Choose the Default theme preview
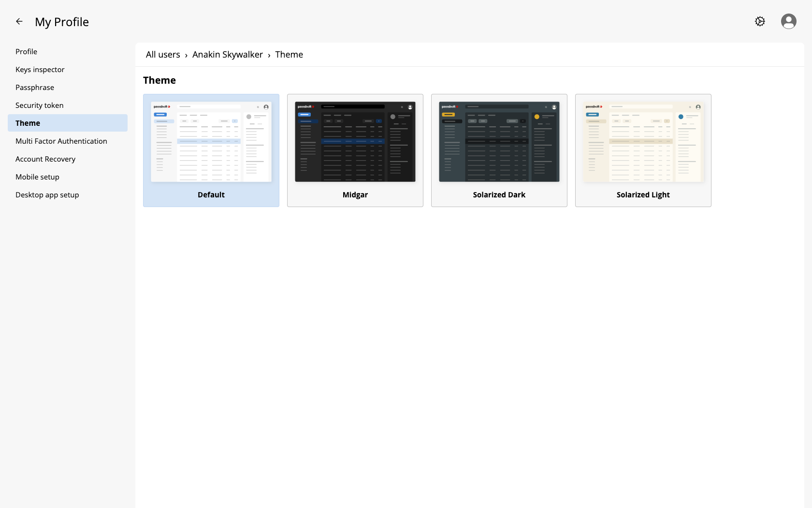This screenshot has height=508, width=812. [x=211, y=150]
